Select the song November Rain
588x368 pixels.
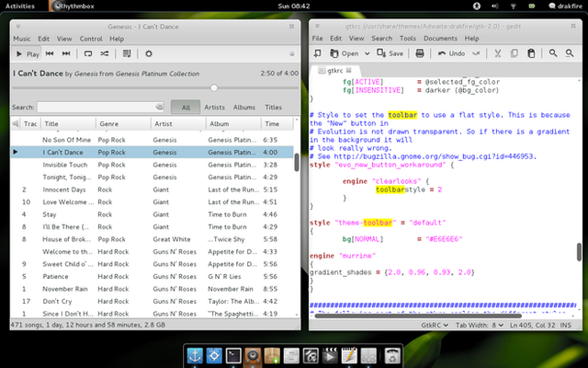pos(152,289)
